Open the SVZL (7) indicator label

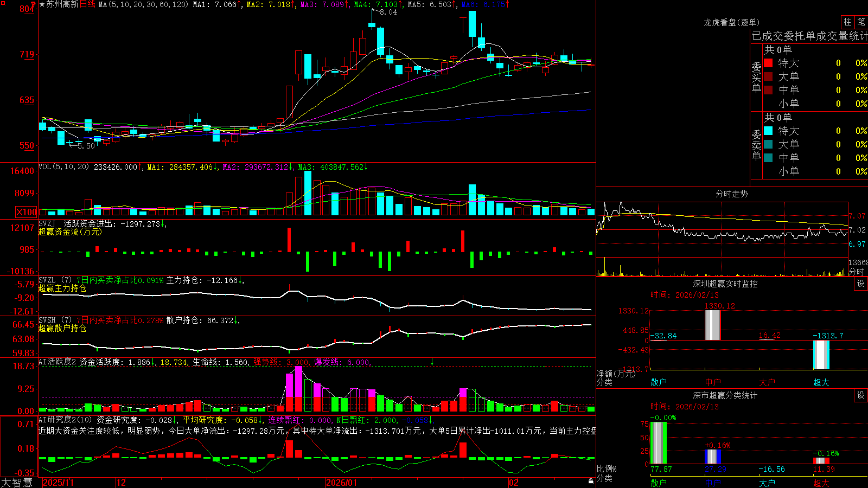(55, 280)
